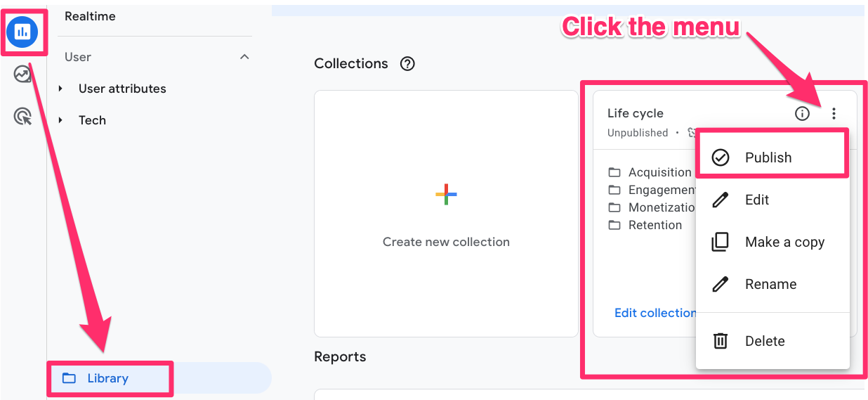
Task: Open the Explore icon in sidebar
Action: tap(23, 74)
